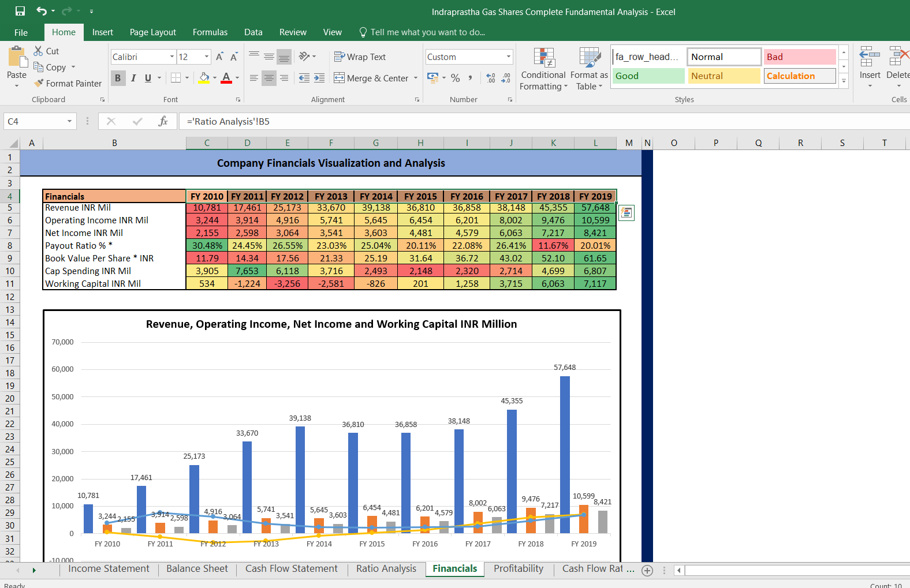Image resolution: width=910 pixels, height=588 pixels.
Task: Switch to the Page Layout tab
Action: click(153, 32)
